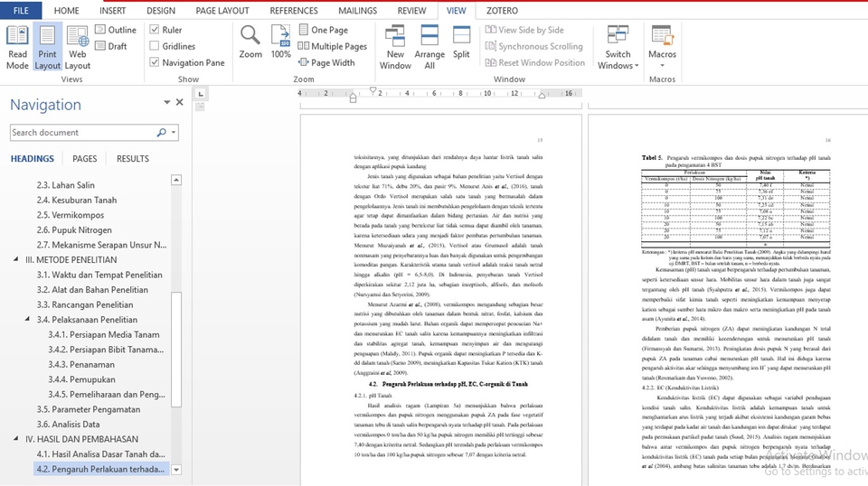Image resolution: width=868 pixels, height=486 pixels.
Task: Open the PAGE LAYOUT tab
Action: pyautogui.click(x=222, y=11)
